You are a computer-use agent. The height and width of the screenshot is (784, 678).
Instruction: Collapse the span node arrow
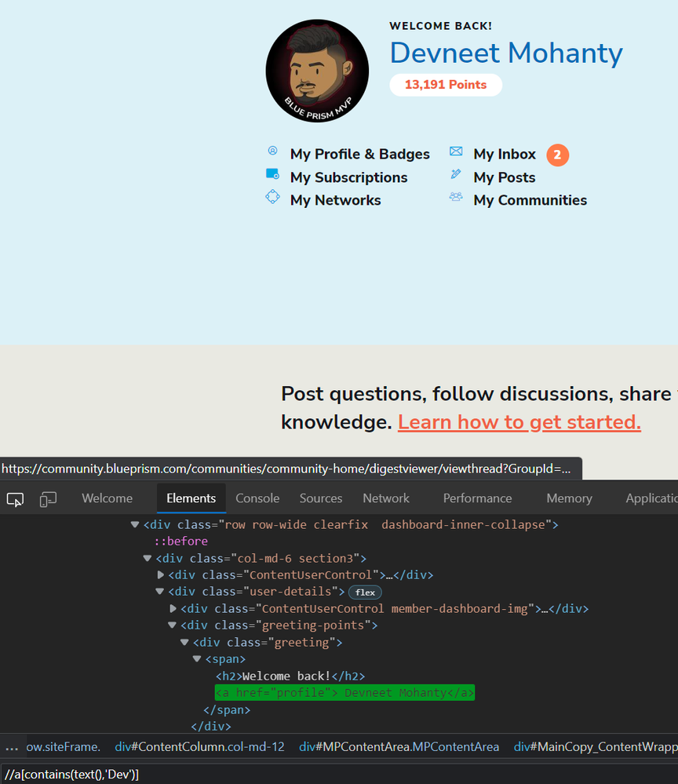pos(197,659)
